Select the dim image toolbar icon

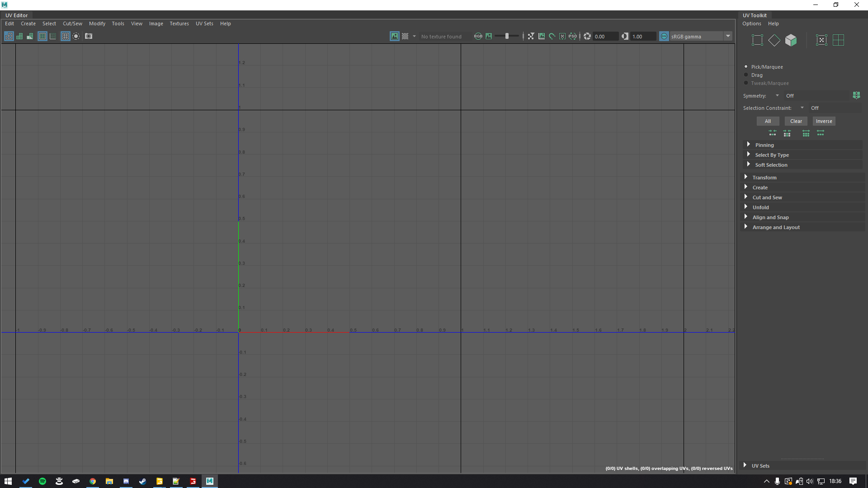[489, 36]
